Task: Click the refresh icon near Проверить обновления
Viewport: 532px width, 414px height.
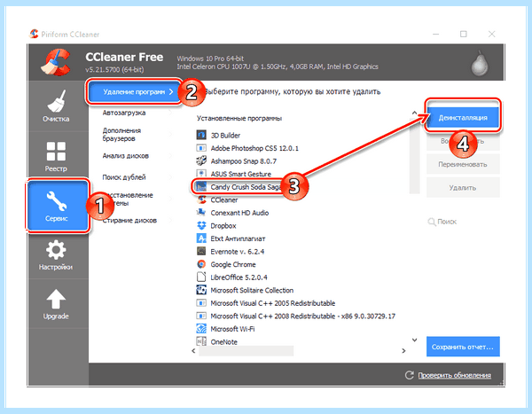Action: 409,375
